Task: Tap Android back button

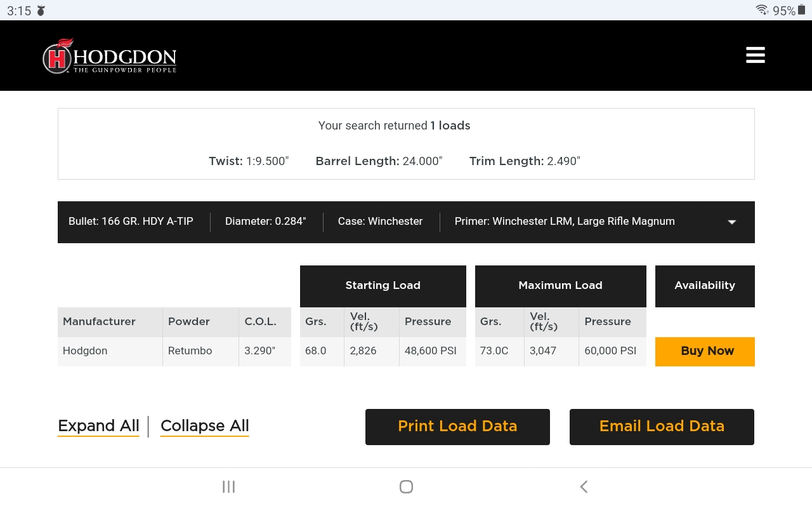Action: click(x=584, y=486)
